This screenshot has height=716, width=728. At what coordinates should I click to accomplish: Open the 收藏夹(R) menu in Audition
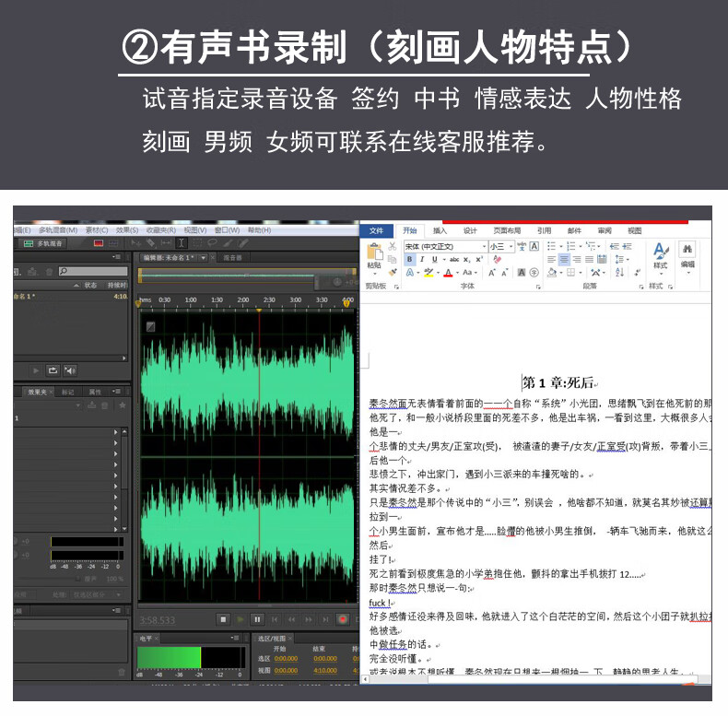pyautogui.click(x=160, y=229)
